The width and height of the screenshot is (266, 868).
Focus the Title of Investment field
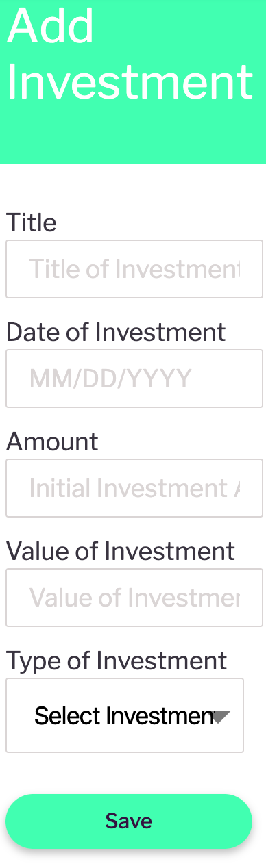tap(134, 269)
